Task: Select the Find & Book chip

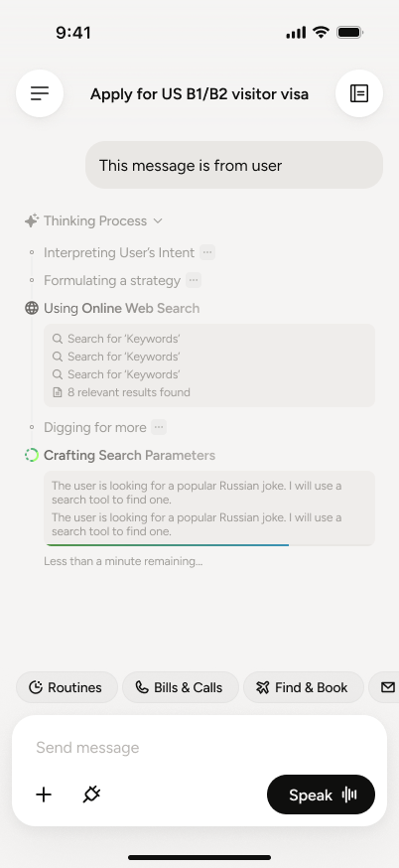Action: [304, 687]
